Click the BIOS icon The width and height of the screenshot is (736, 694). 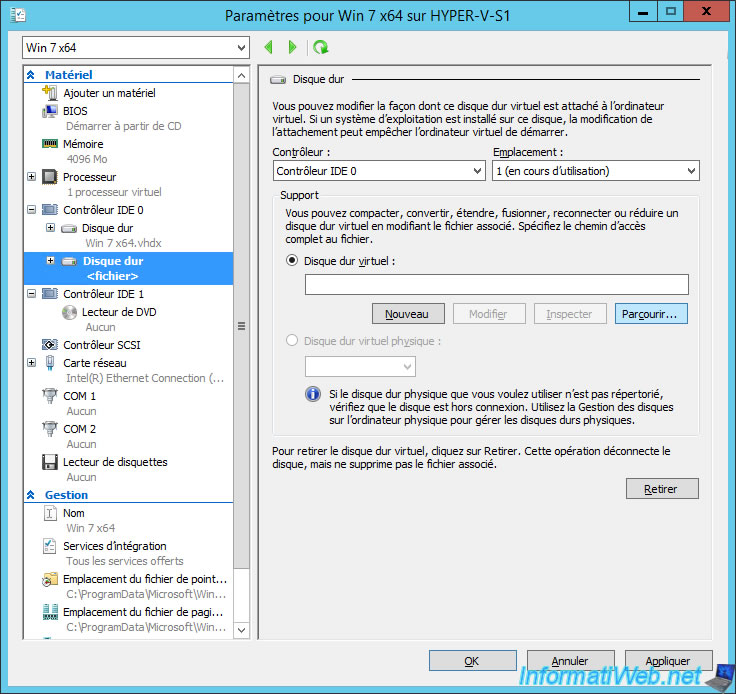pos(50,111)
